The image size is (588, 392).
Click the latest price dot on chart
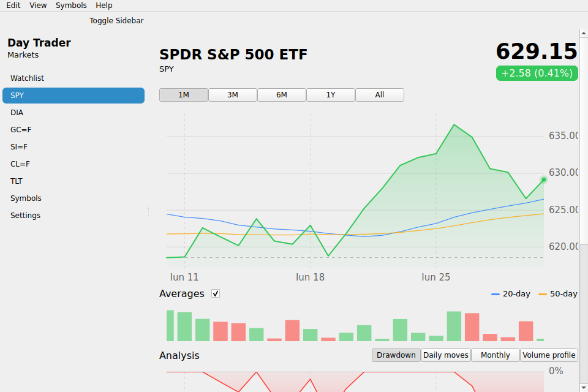[544, 179]
